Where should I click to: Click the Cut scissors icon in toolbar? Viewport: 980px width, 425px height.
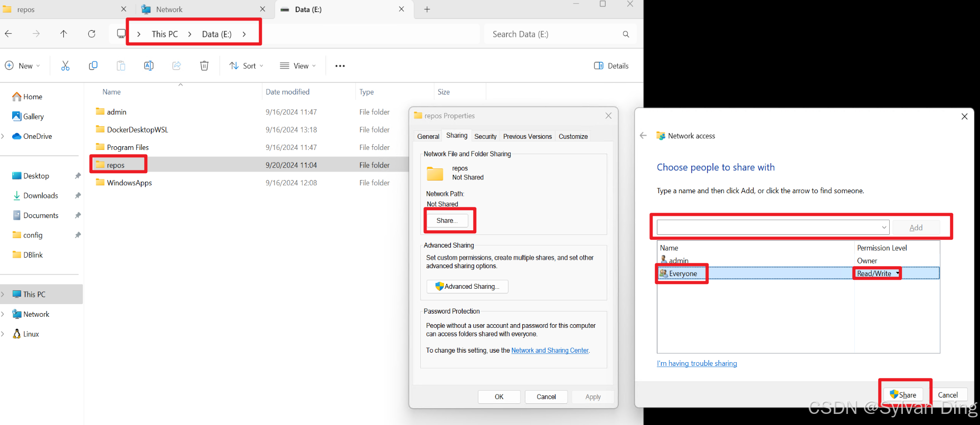65,65
